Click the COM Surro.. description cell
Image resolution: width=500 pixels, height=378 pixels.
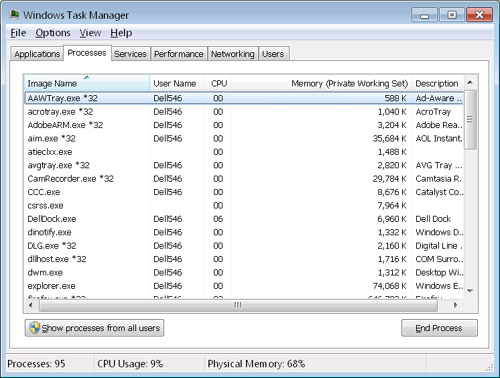439,259
